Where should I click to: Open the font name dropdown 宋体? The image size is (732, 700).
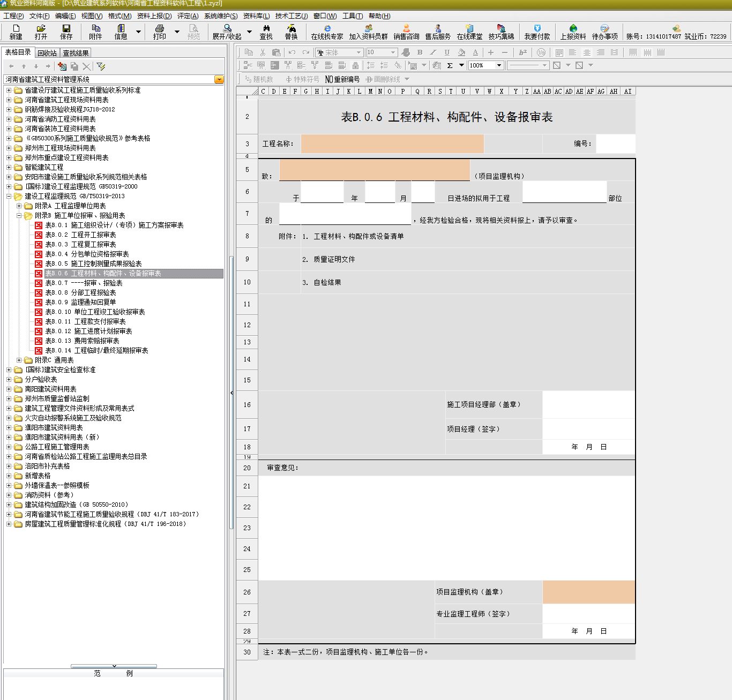(x=359, y=52)
